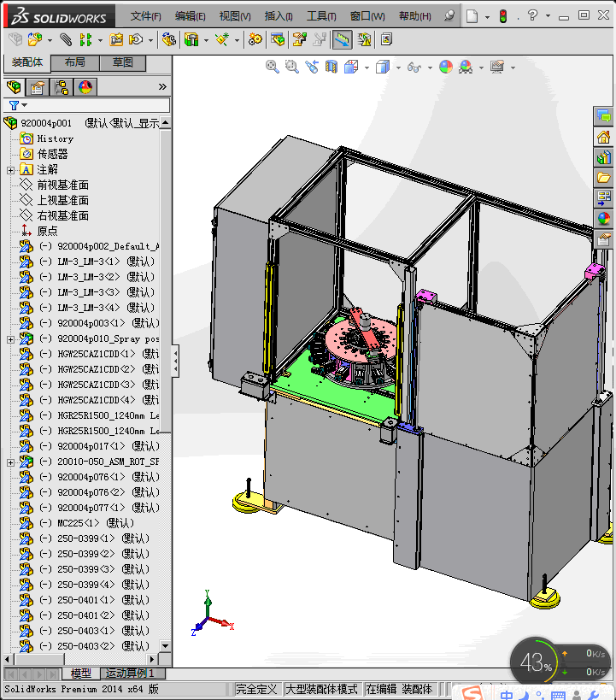This screenshot has height=700, width=616.
Task: Select the 模型 bottom tab
Action: coord(81,673)
